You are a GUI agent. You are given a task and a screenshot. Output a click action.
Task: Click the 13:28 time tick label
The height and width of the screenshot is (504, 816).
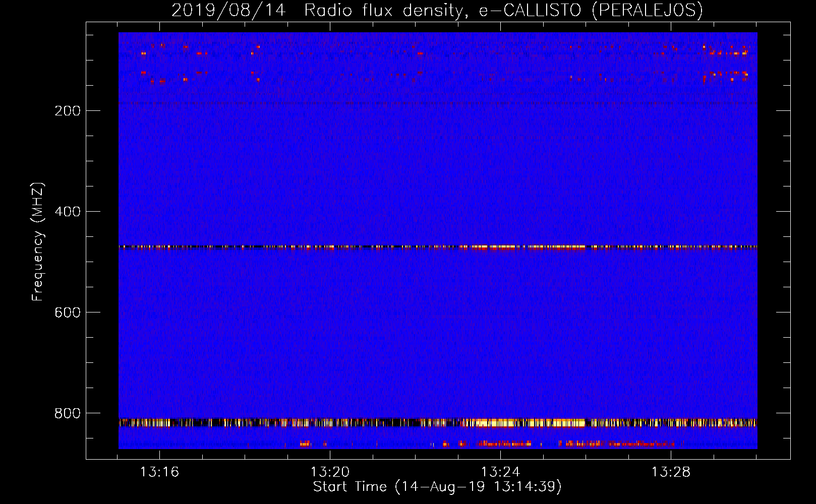(x=671, y=472)
